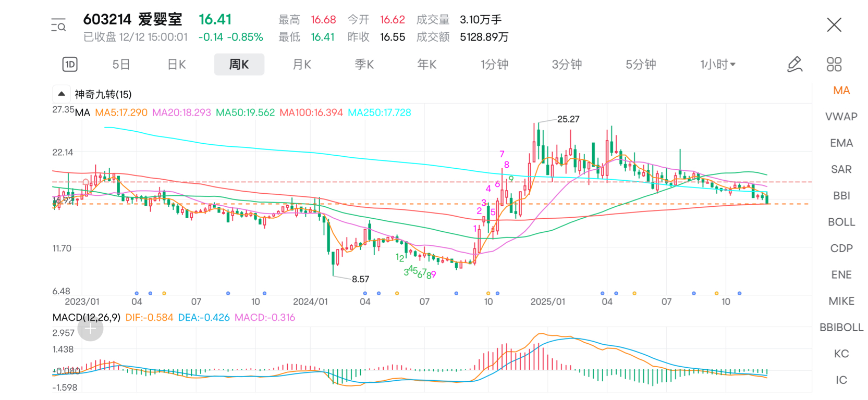
Task: Click the 25.27 high price label
Action: pyautogui.click(x=568, y=119)
